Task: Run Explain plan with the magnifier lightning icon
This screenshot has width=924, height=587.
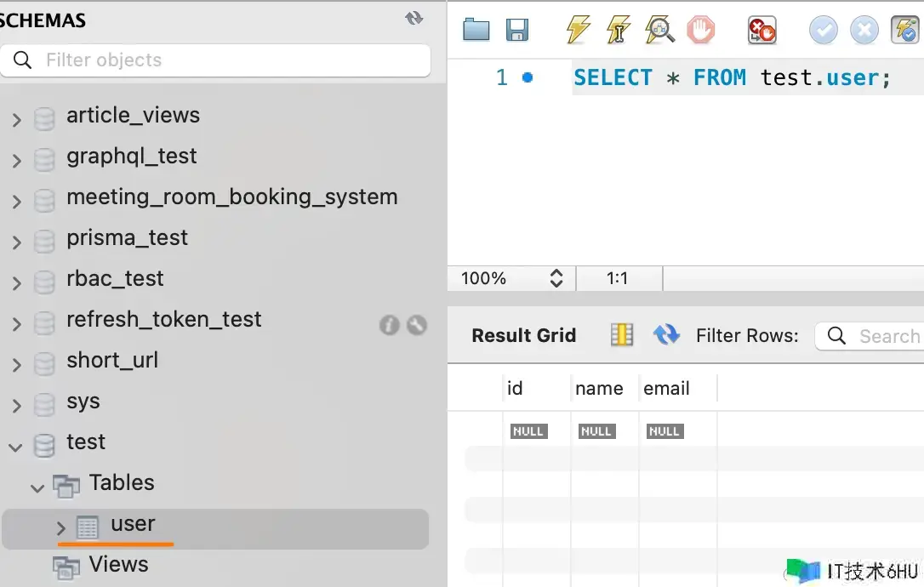Action: point(659,31)
